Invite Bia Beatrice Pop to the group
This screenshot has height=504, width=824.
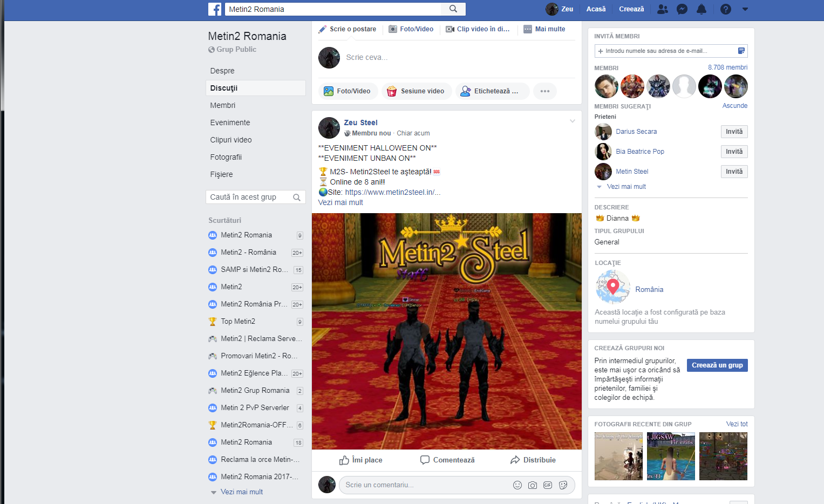734,152
